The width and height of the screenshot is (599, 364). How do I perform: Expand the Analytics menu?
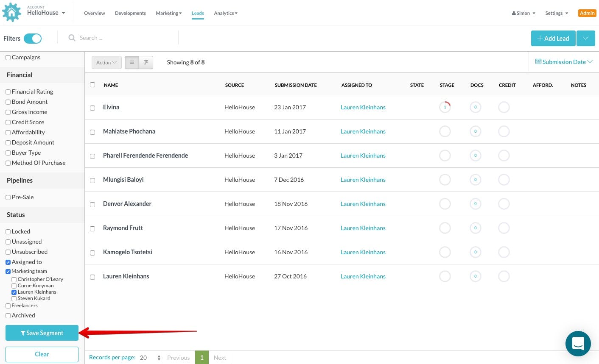click(x=226, y=13)
